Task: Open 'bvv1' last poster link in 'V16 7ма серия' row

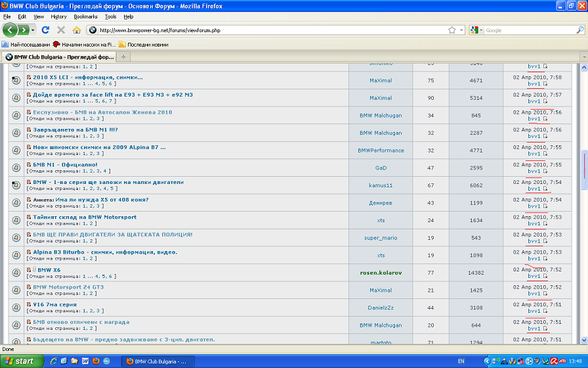Action: (x=534, y=311)
